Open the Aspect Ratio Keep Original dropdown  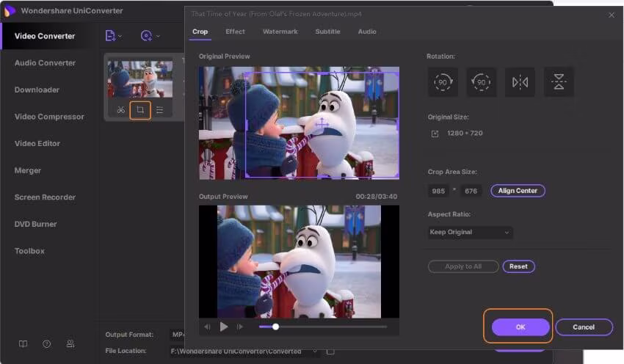(470, 233)
